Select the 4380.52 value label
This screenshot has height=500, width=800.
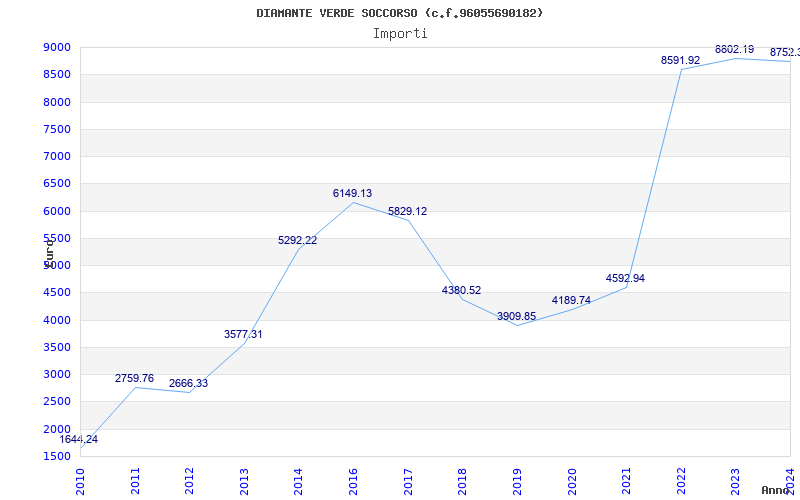pyautogui.click(x=461, y=290)
